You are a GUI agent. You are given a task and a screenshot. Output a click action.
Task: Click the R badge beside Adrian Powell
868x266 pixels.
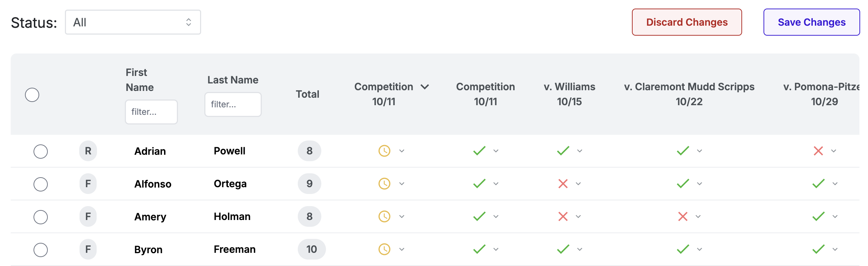88,151
